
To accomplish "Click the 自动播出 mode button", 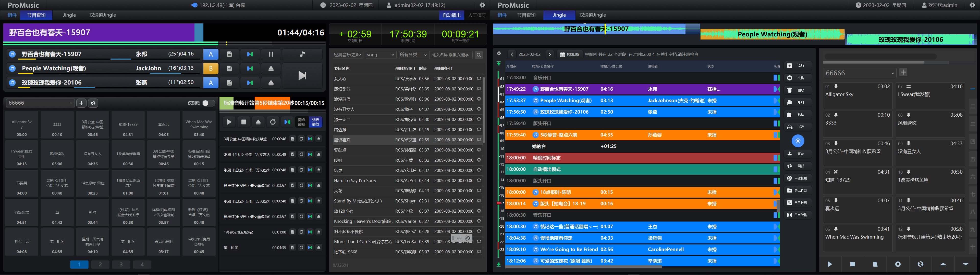I will click(x=451, y=15).
